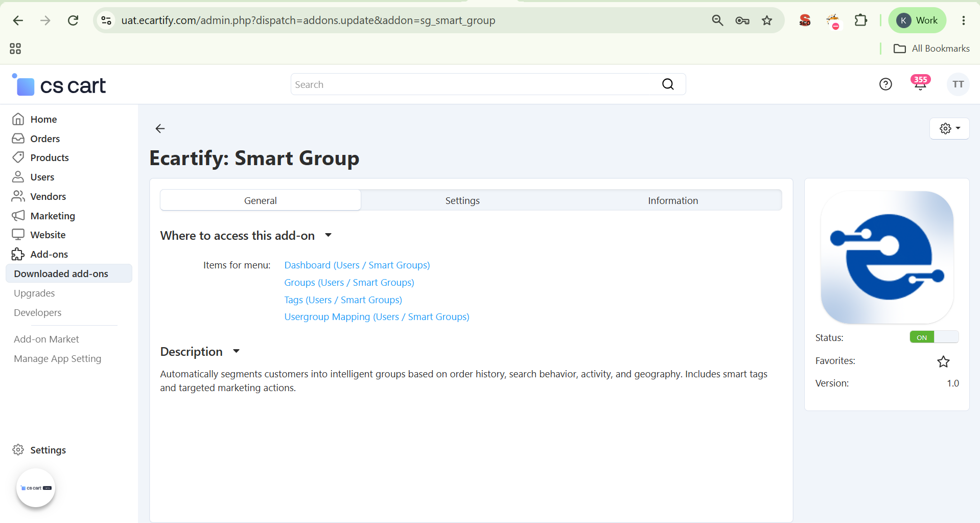Open notifications bell with 355 badge
The image size is (980, 523).
(920, 83)
